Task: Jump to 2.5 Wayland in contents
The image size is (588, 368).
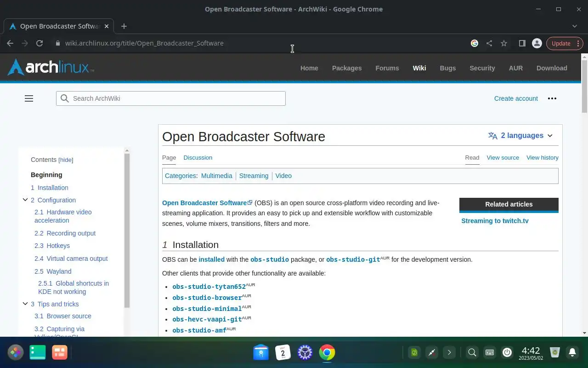Action: click(53, 271)
